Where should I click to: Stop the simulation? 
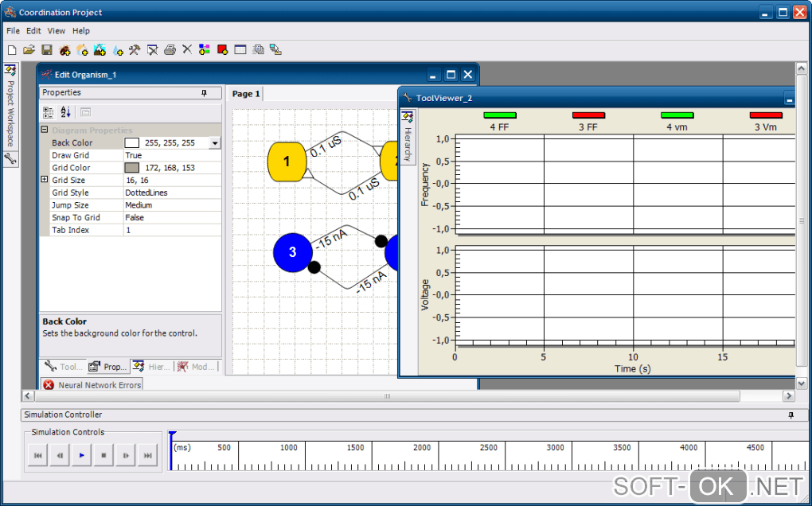[103, 455]
